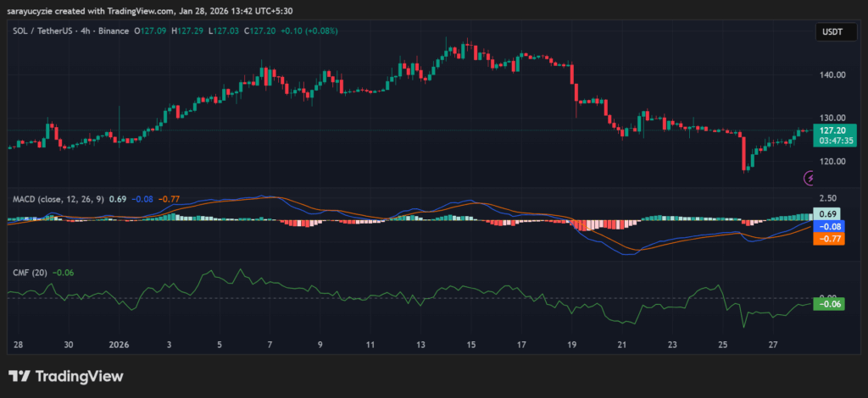Select the MACD (close, 12, 26, 9) indicator label
Image resolution: width=868 pixels, height=398 pixels.
coord(58,199)
